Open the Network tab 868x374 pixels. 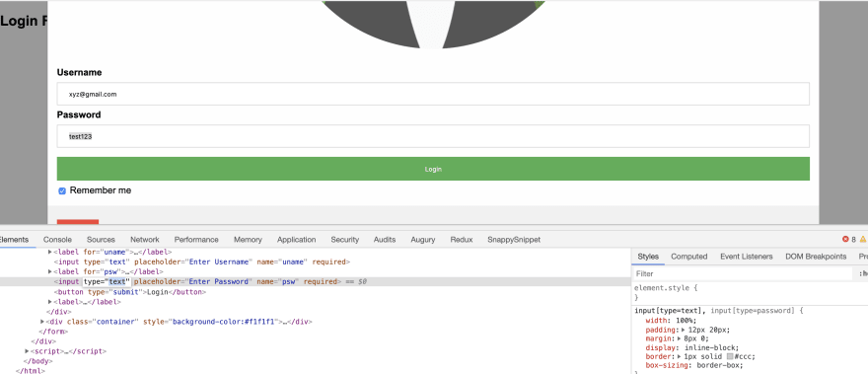(x=144, y=240)
